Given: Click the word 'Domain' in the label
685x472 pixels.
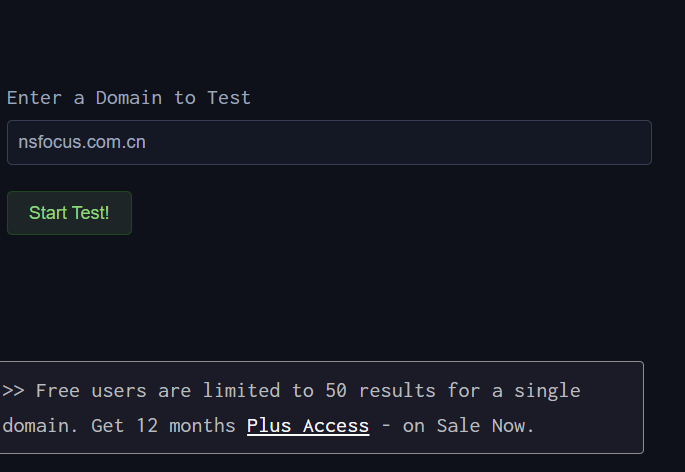Looking at the screenshot, I should (x=129, y=98).
